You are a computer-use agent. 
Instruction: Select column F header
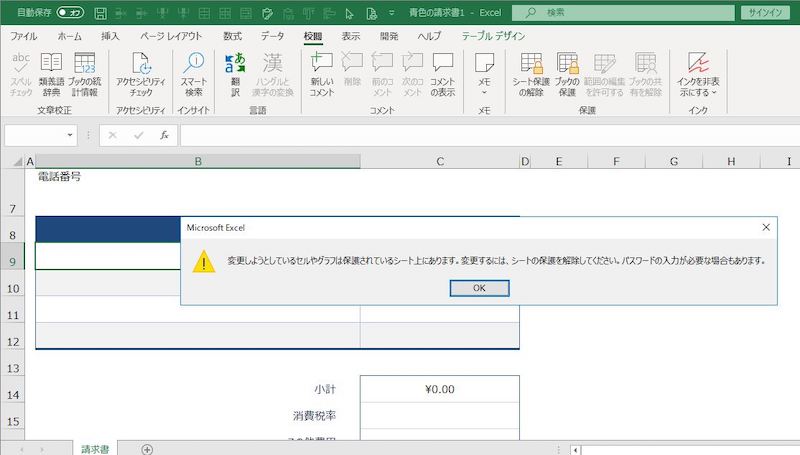616,162
